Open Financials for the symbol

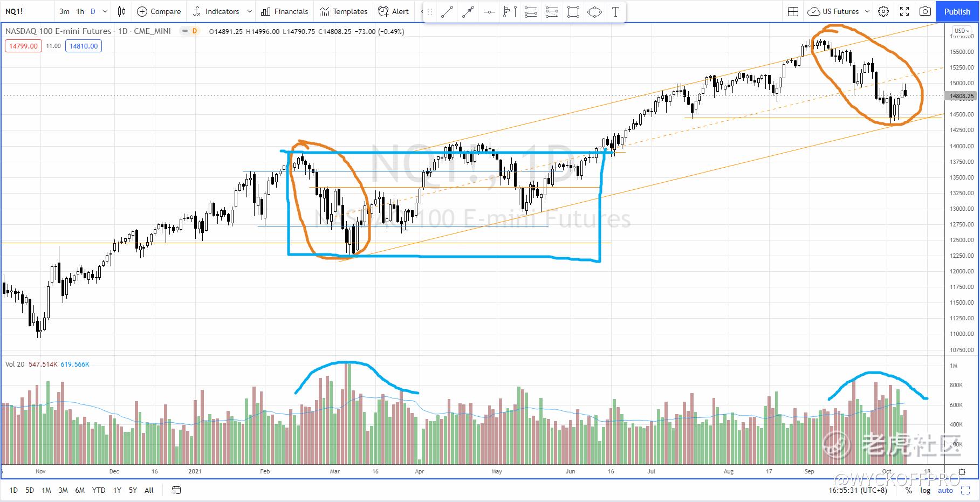coord(285,11)
